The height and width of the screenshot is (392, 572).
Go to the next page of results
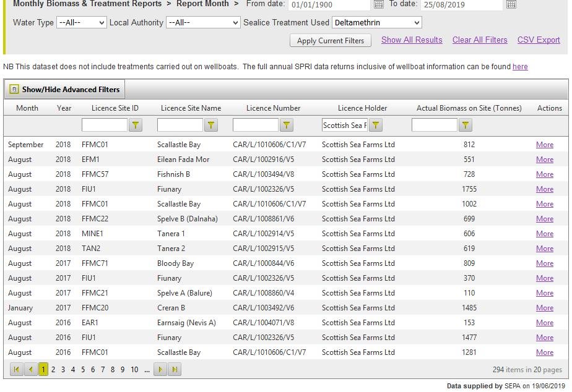click(160, 370)
